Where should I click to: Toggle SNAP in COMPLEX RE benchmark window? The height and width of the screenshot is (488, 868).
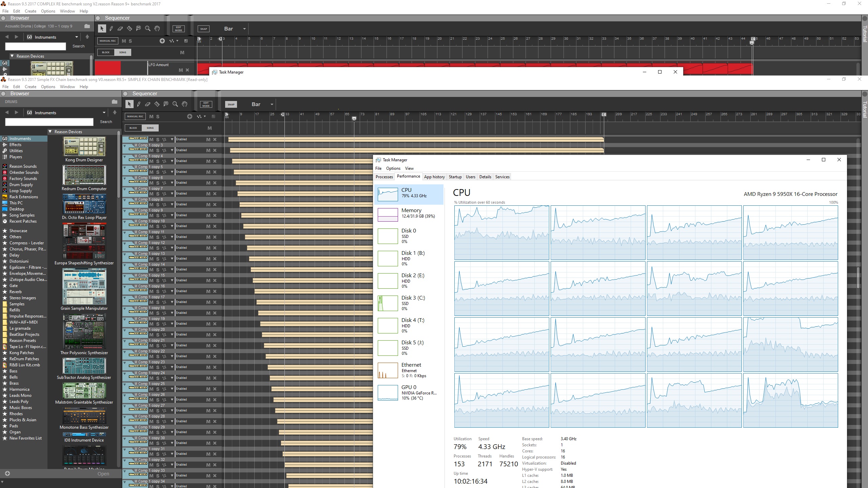(x=203, y=29)
